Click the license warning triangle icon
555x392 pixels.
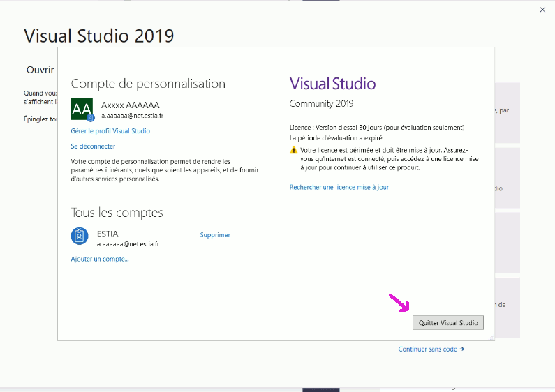(x=293, y=150)
